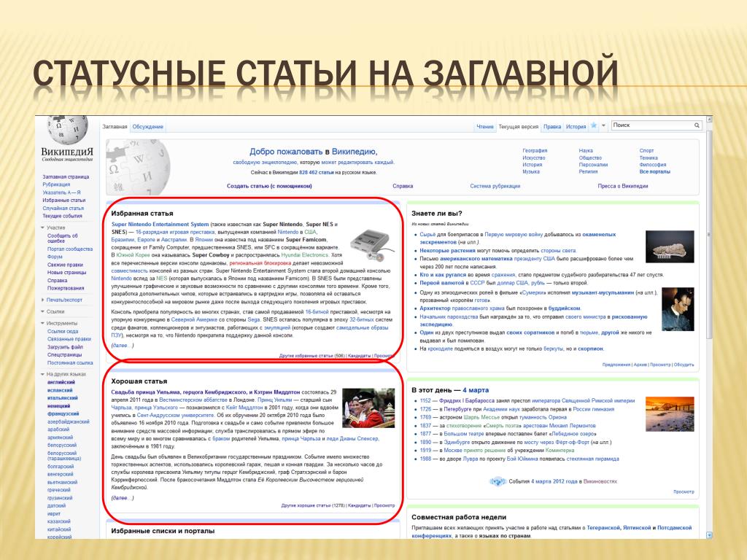The height and width of the screenshot is (560, 747).
Task: Open Постоянная ссылка sidebar link
Action: (70, 363)
